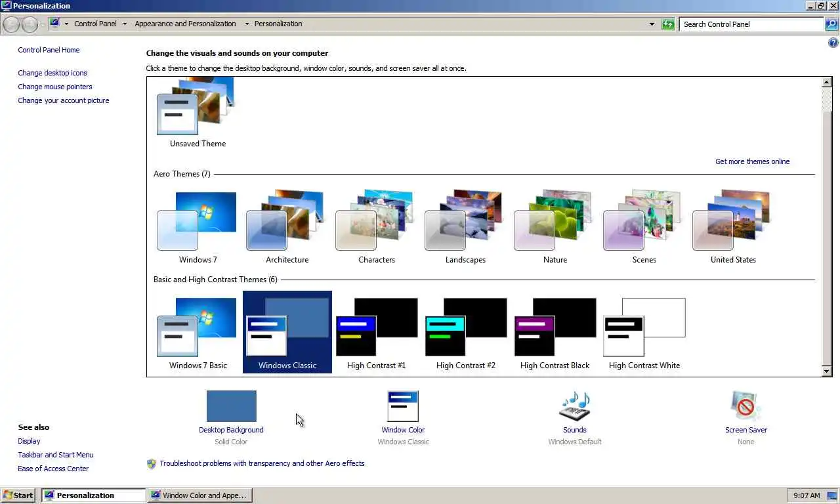
Task: Switch to Window Color and Appearance taskbar button
Action: point(199,495)
